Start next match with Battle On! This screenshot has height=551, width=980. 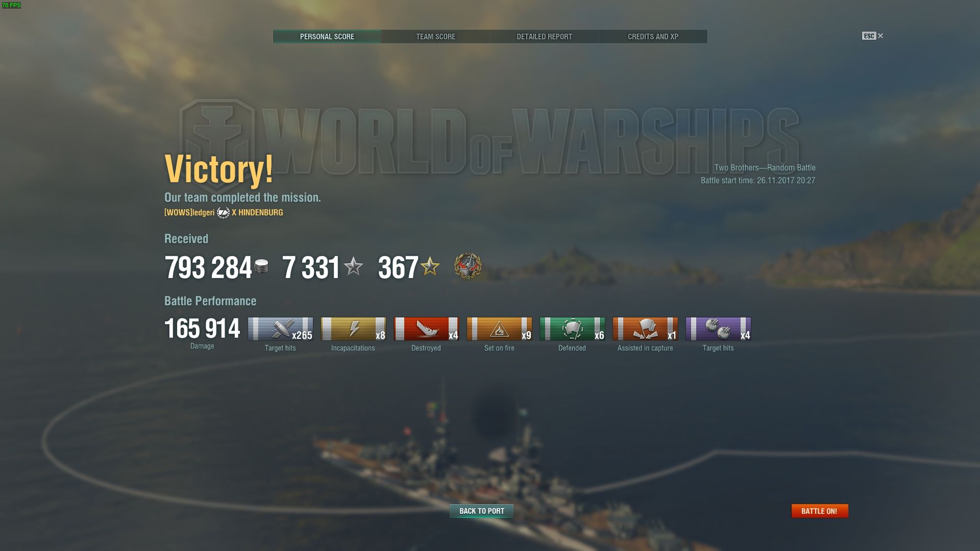(820, 511)
